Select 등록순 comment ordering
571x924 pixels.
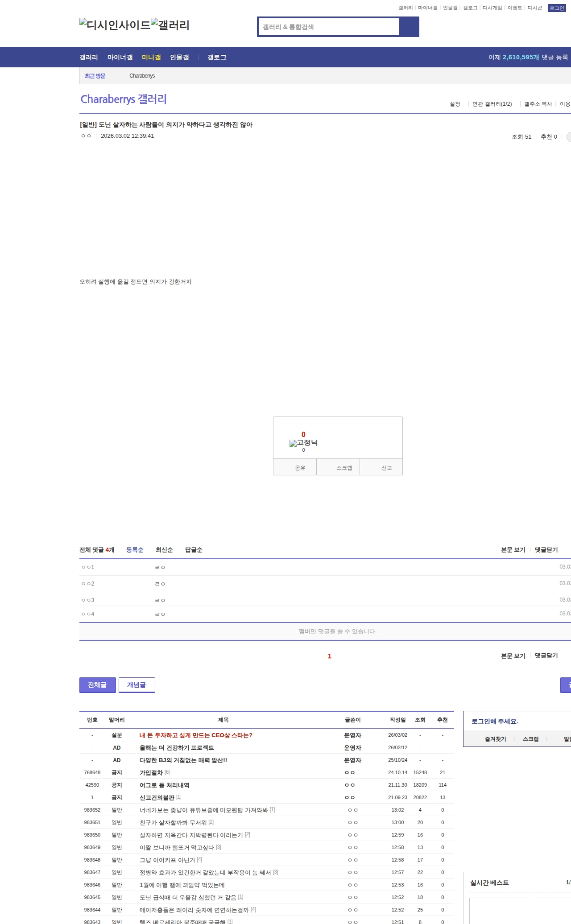(x=135, y=550)
